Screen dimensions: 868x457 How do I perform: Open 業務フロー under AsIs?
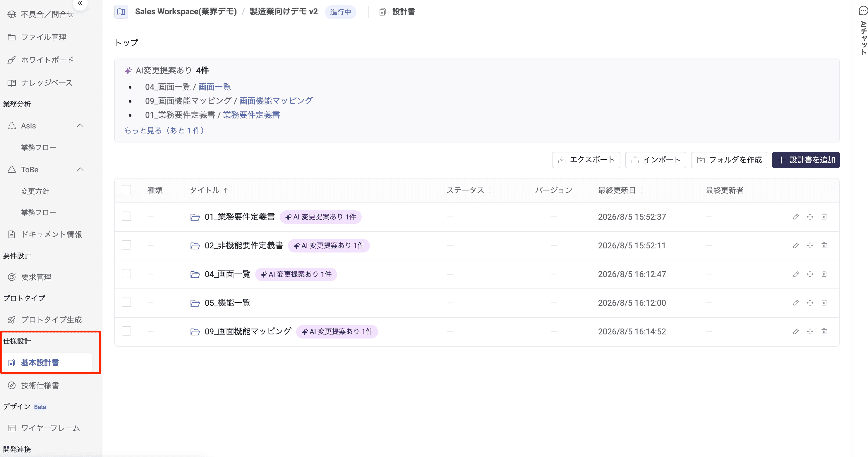pyautogui.click(x=38, y=147)
